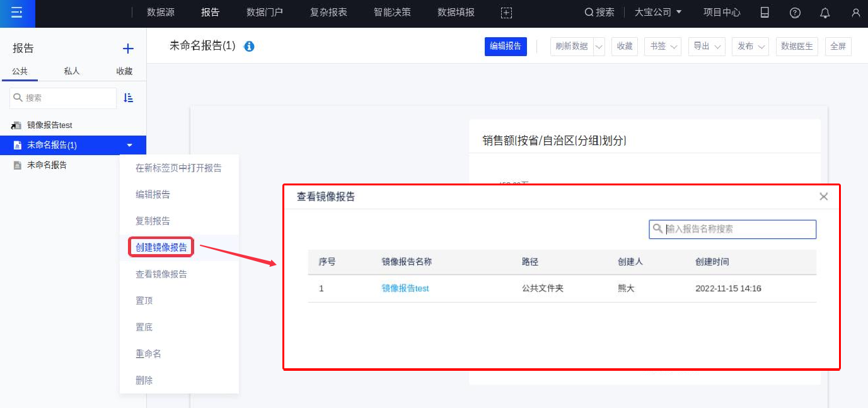Click the sort order icon beside search
Screen dimensions: 868x408
(129, 98)
